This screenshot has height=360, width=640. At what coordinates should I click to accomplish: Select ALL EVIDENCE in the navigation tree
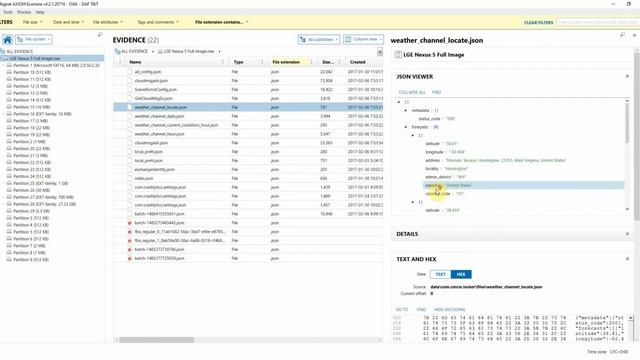(x=19, y=51)
